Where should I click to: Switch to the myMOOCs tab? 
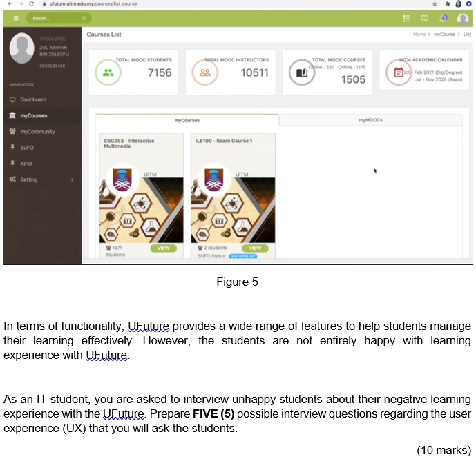[371, 120]
